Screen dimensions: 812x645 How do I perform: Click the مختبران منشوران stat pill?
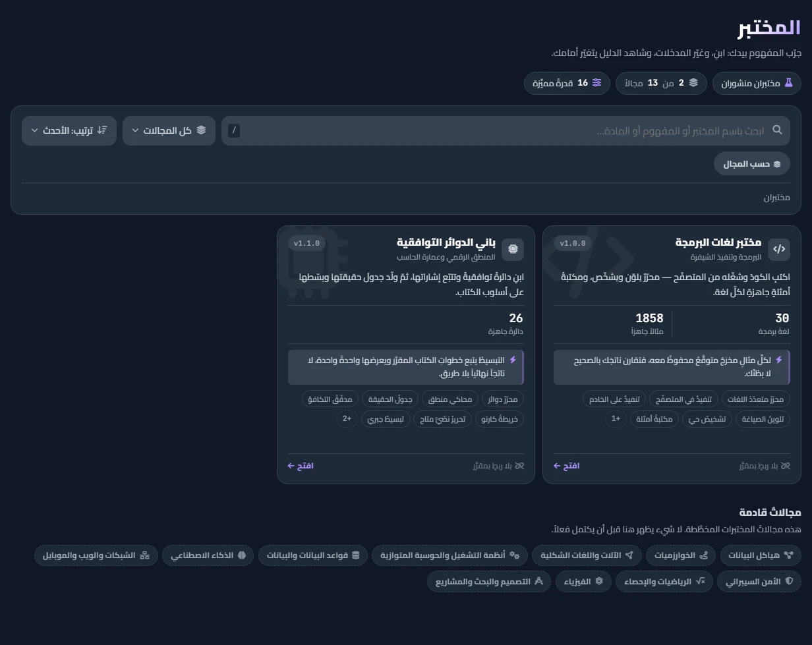coord(757,83)
